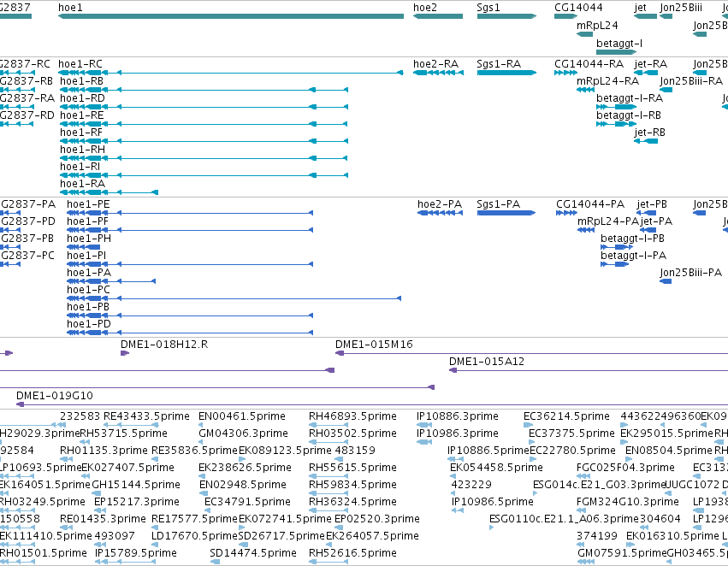
Task: Click the IP10886.3prime label
Action: pyautogui.click(x=458, y=416)
